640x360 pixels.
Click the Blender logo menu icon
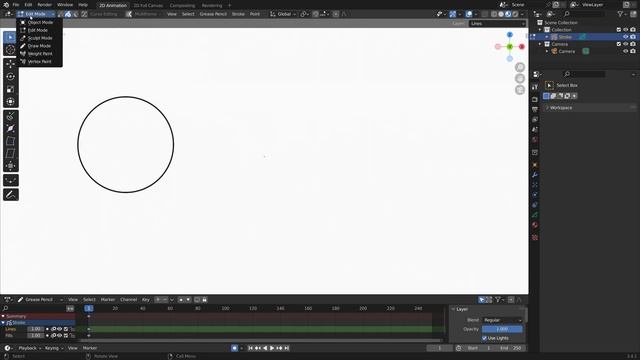tap(6, 5)
